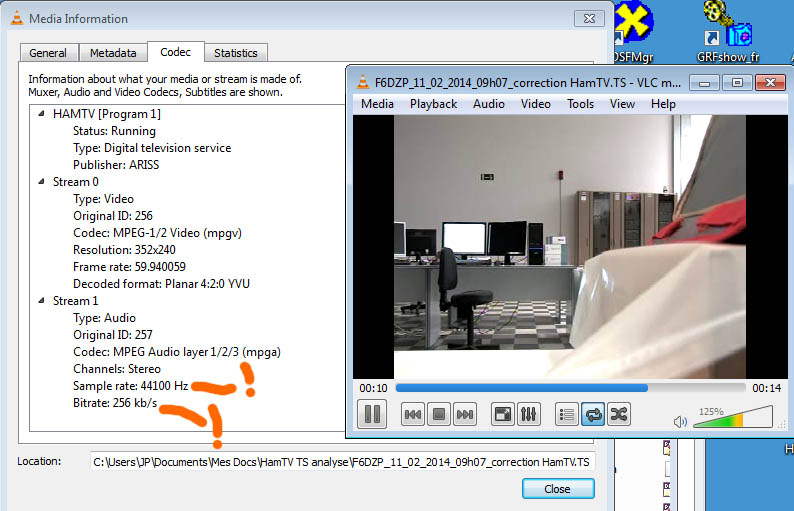This screenshot has width=794, height=511.
Task: Select 'Type: Audio' row
Action: pyautogui.click(x=104, y=318)
